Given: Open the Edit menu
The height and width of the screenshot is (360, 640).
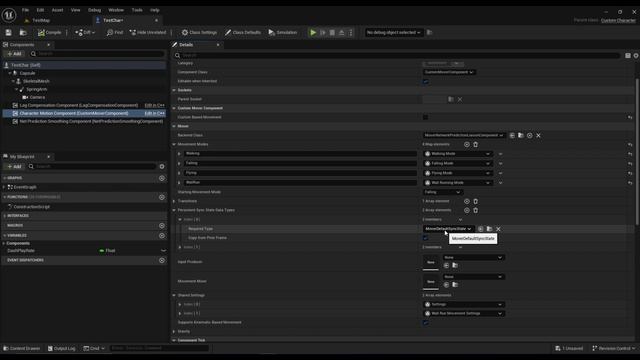Looking at the screenshot, I should tap(40, 10).
